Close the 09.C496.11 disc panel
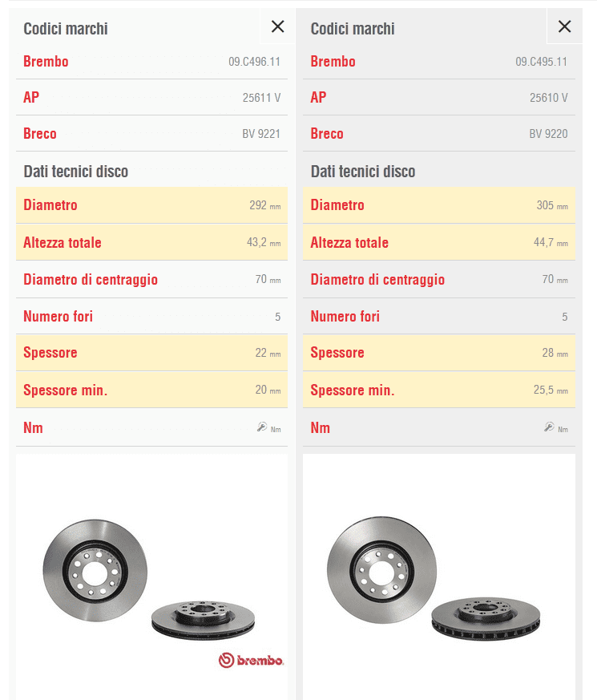This screenshot has height=700, width=597. 277,26
